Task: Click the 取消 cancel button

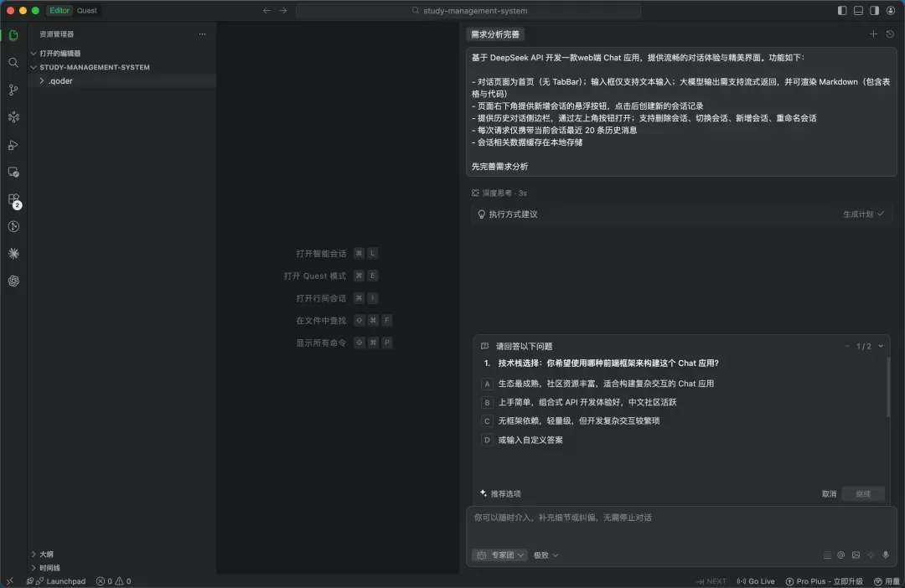Action: (829, 494)
